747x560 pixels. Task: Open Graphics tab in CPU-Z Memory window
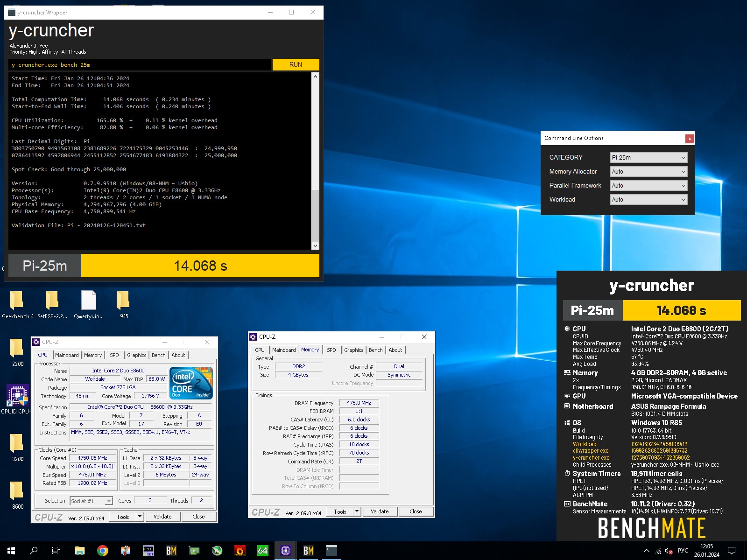point(353,350)
